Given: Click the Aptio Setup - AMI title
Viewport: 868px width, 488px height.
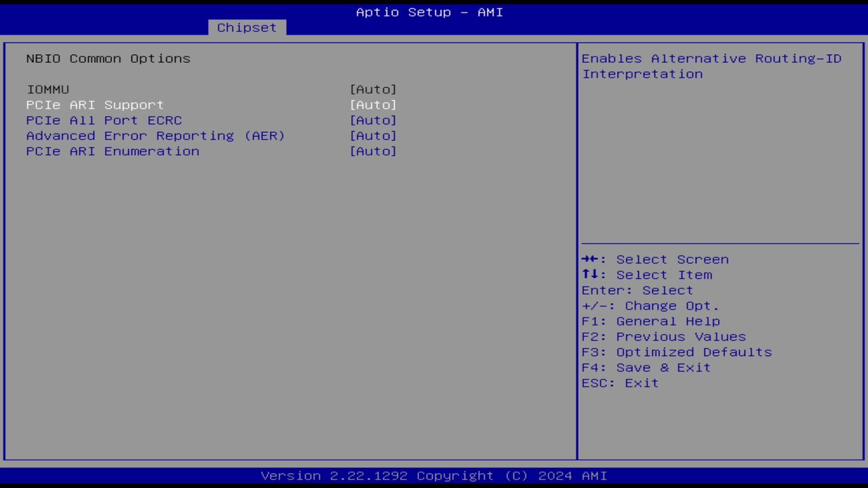Looking at the screenshot, I should pyautogui.click(x=430, y=12).
